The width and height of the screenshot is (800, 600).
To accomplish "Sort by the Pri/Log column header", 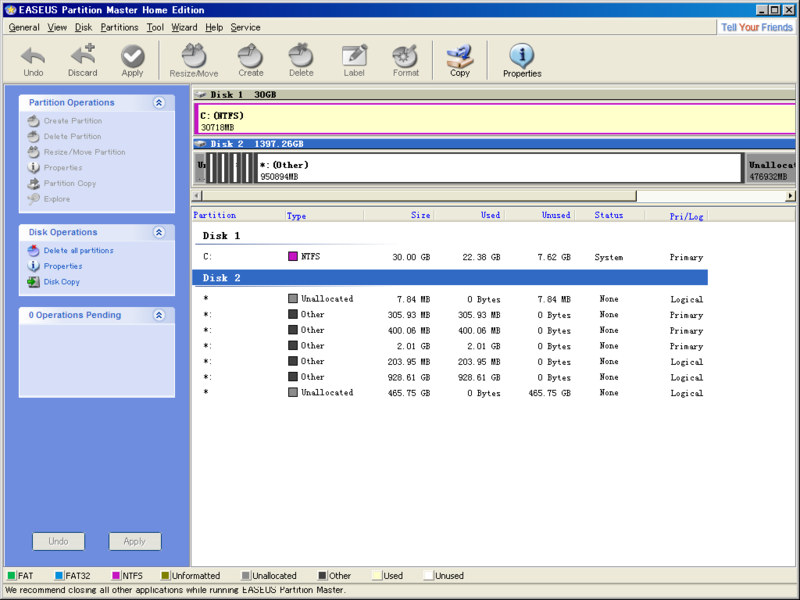I will [677, 215].
